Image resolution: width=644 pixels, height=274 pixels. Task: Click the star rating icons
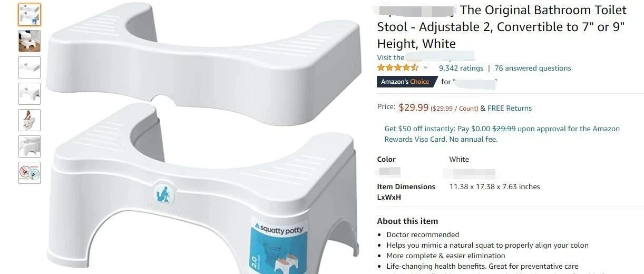[398, 68]
